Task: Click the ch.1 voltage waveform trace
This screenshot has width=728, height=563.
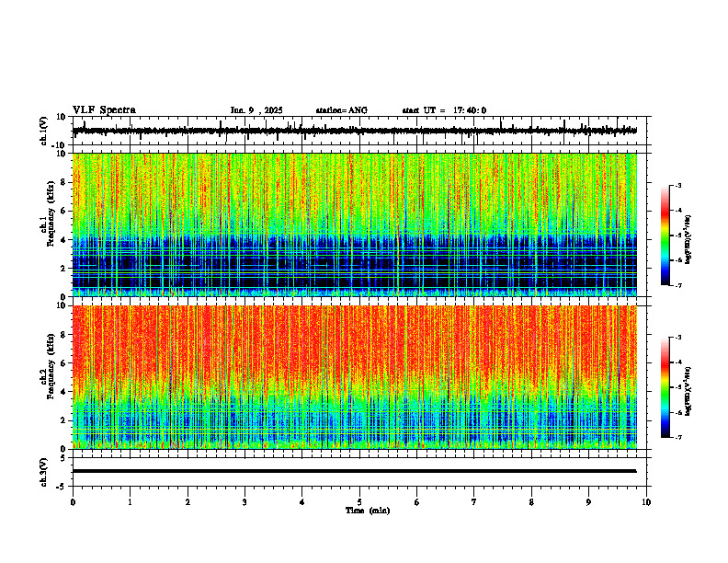Action: point(355,131)
